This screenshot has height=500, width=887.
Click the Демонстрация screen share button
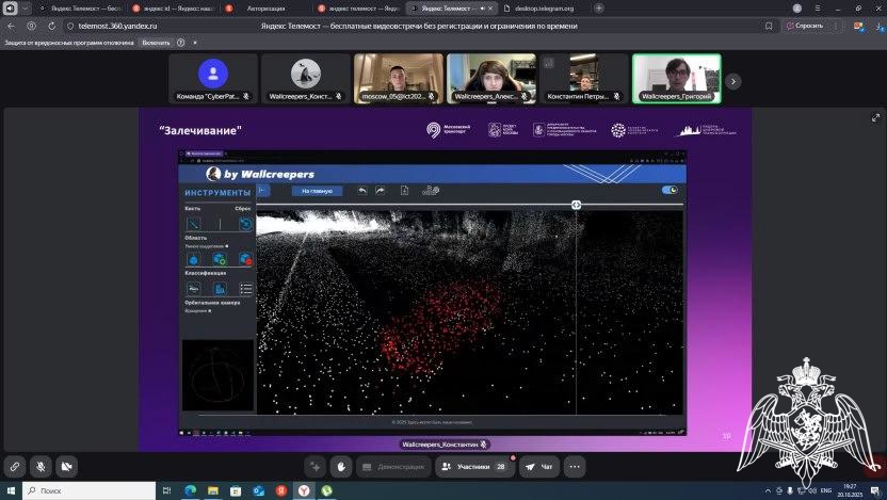tap(393, 467)
